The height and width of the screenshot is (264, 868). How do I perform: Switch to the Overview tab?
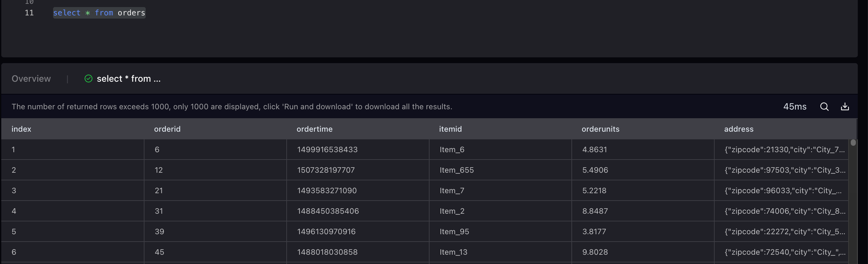pyautogui.click(x=31, y=79)
